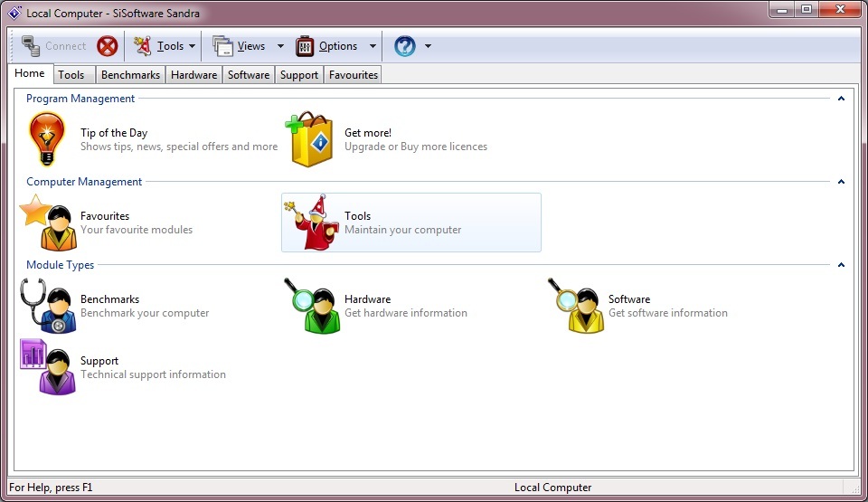Image resolution: width=868 pixels, height=502 pixels.
Task: Click the red disconnect X icon
Action: click(x=108, y=46)
